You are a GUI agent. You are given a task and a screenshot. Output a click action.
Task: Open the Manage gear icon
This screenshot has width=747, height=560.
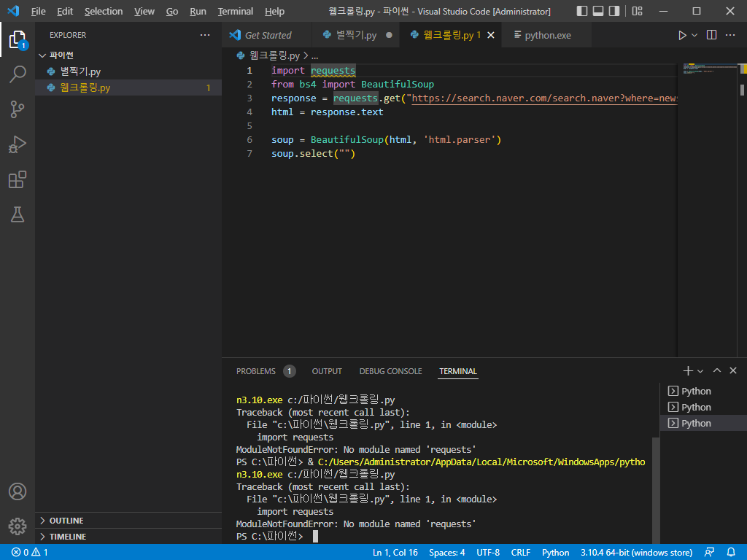point(18,526)
